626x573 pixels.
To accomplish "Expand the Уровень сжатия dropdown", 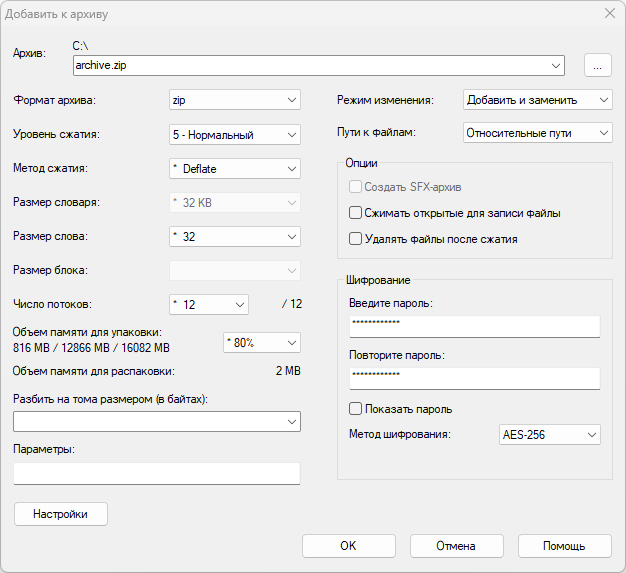I will click(x=235, y=134).
